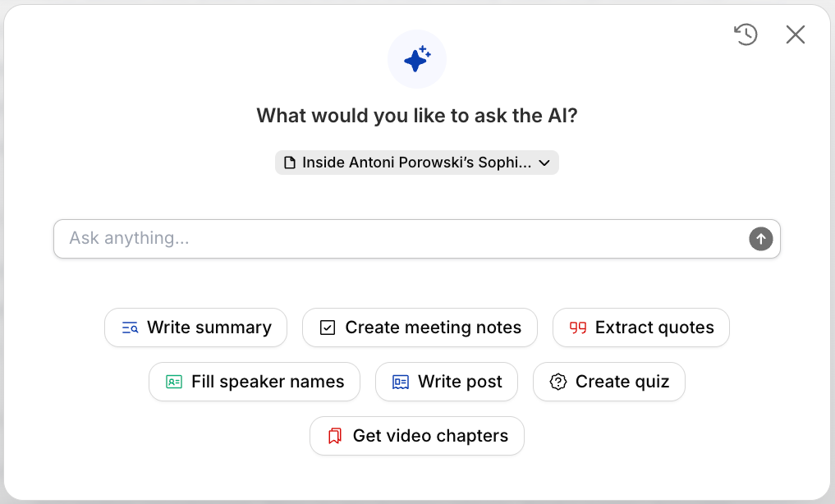Click the checked-box icon on Create meeting notes
The height and width of the screenshot is (504, 835).
tap(326, 327)
